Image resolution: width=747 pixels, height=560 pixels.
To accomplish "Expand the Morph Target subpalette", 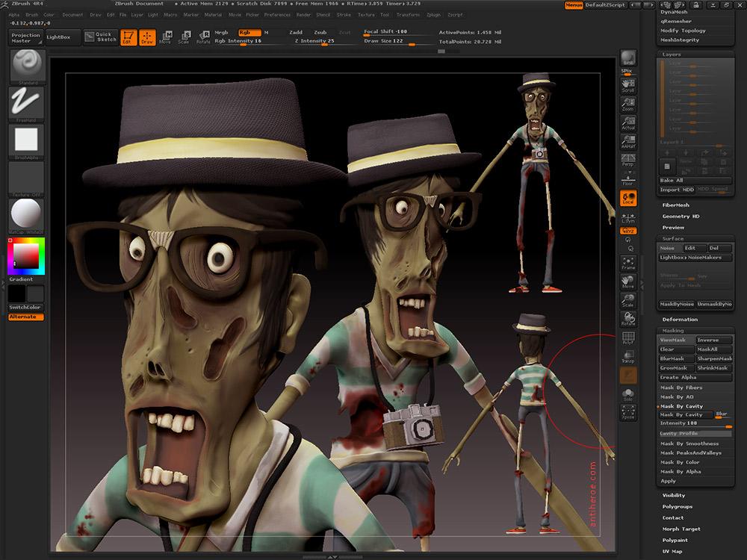I will coord(681,529).
